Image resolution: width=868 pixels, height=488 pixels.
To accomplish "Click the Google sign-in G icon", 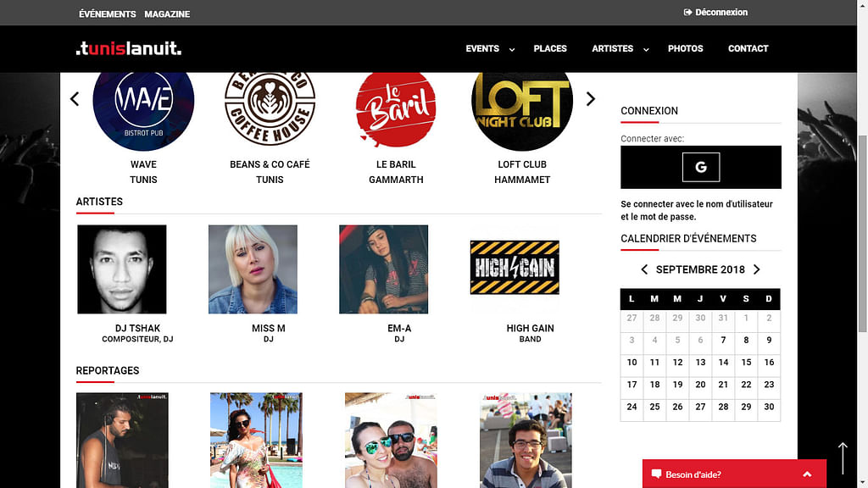I will pos(701,167).
